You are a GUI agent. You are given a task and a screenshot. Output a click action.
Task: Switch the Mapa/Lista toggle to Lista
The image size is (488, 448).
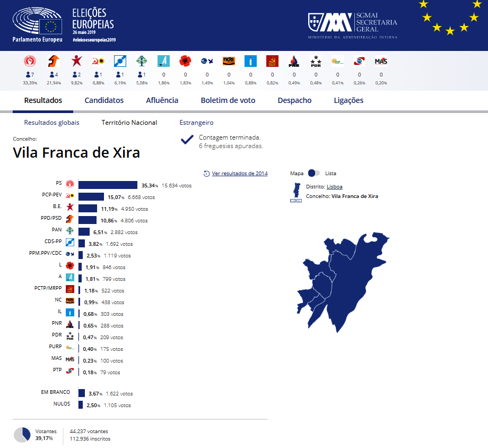click(314, 173)
